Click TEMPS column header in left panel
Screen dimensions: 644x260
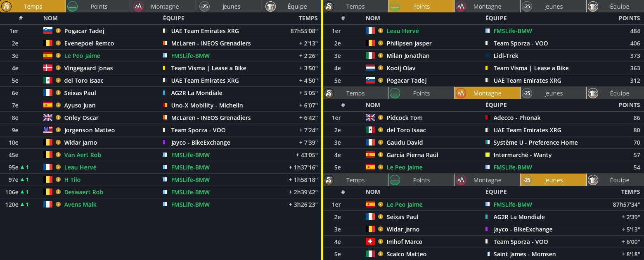(x=308, y=19)
